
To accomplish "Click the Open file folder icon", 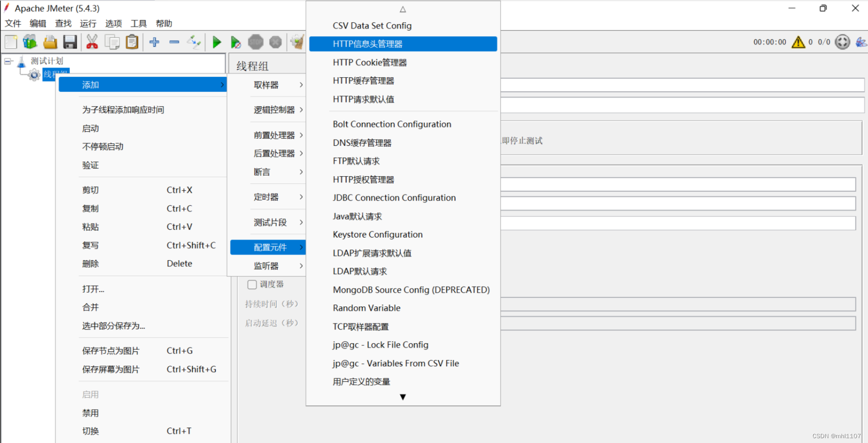I will (50, 42).
